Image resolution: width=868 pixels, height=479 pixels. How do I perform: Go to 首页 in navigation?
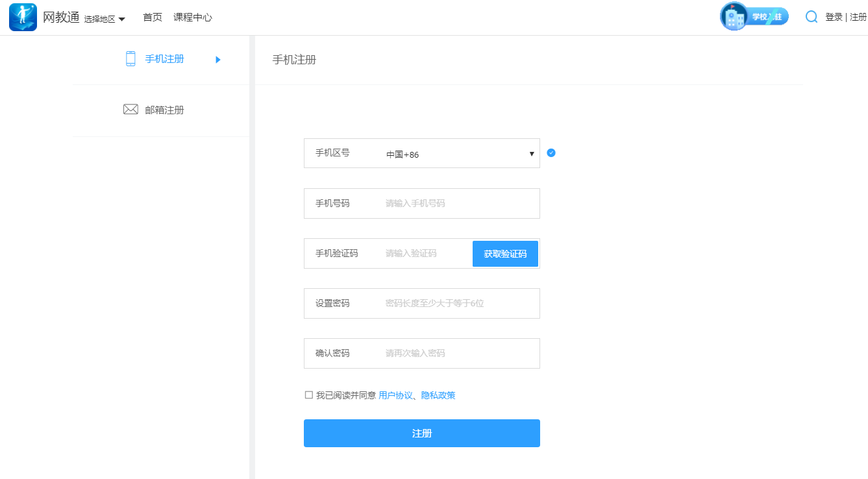tap(153, 18)
